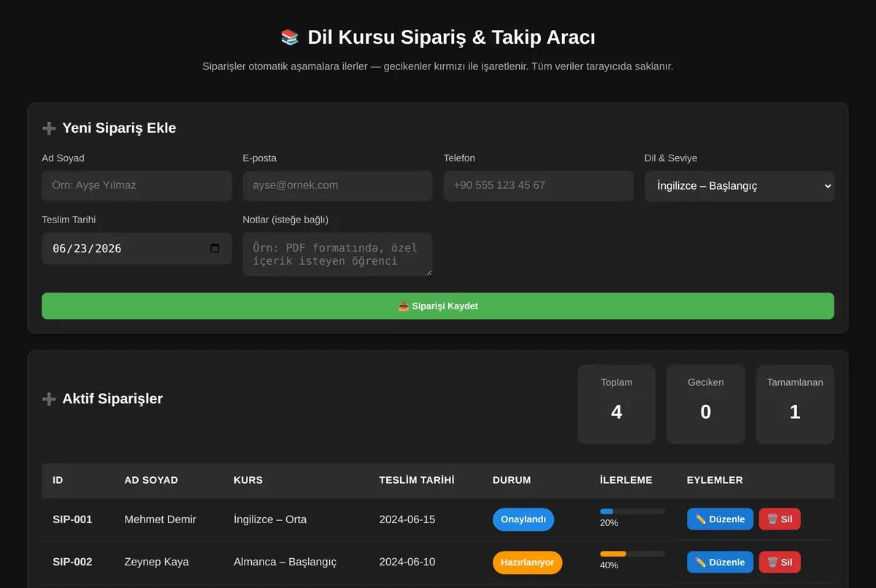Click the Telefon number field
876x588 pixels.
pyautogui.click(x=538, y=185)
